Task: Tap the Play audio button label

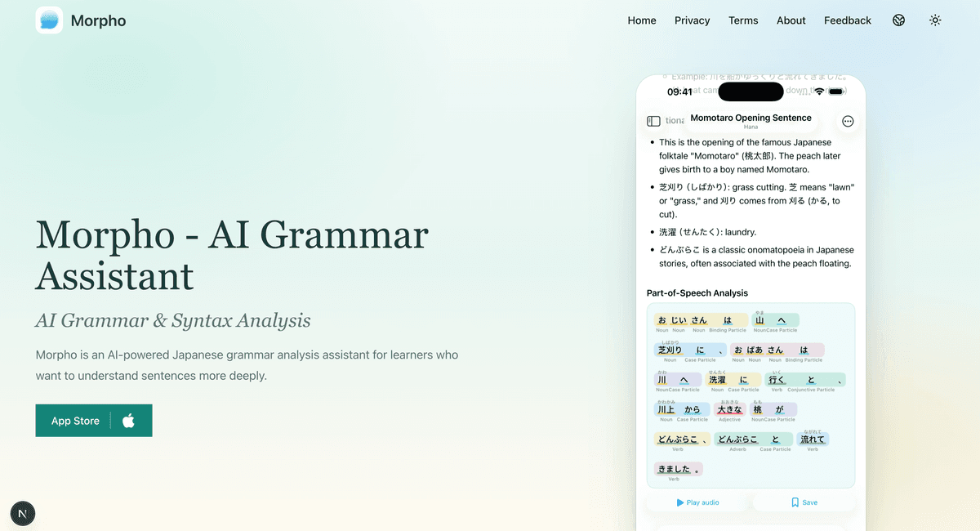Action: [x=703, y=502]
